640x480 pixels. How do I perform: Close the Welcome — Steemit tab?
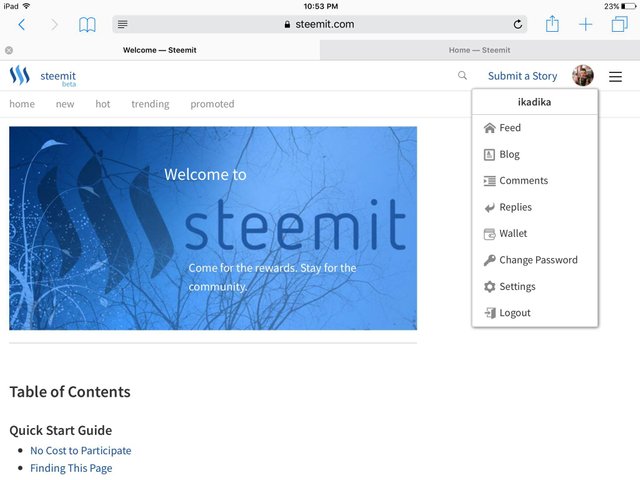(9, 50)
